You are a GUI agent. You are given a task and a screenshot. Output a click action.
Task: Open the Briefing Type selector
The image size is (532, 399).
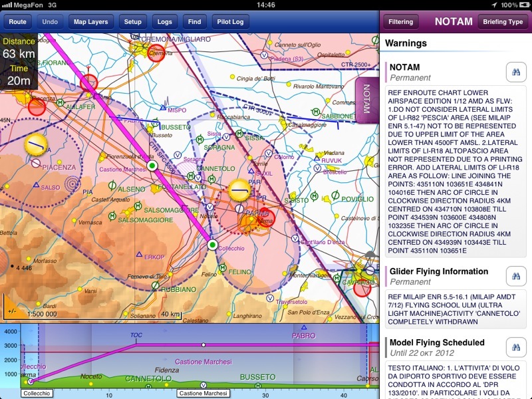click(x=502, y=22)
